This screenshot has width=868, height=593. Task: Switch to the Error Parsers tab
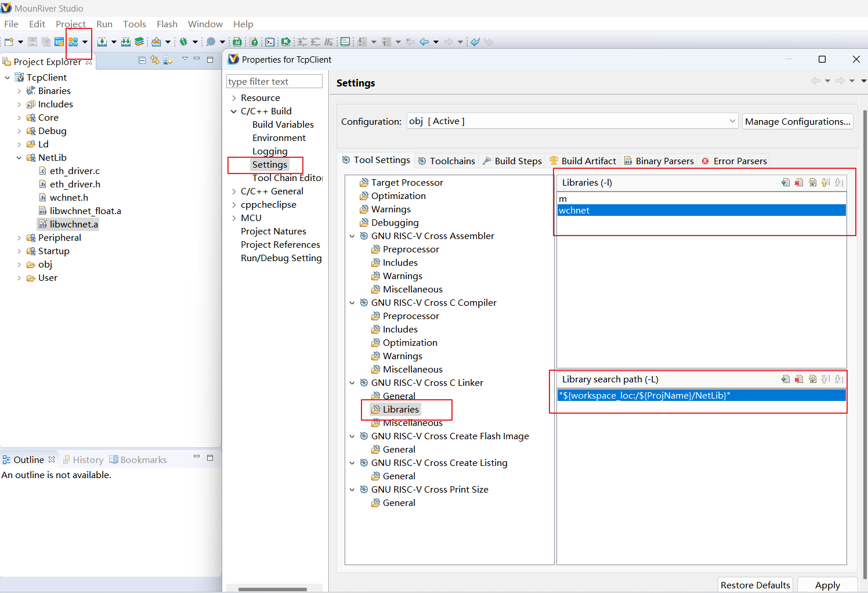734,161
